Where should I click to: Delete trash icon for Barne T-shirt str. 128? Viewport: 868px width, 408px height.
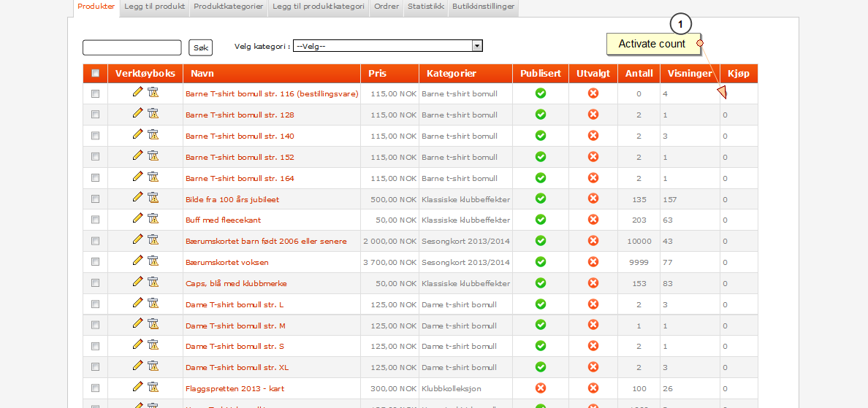tap(153, 113)
